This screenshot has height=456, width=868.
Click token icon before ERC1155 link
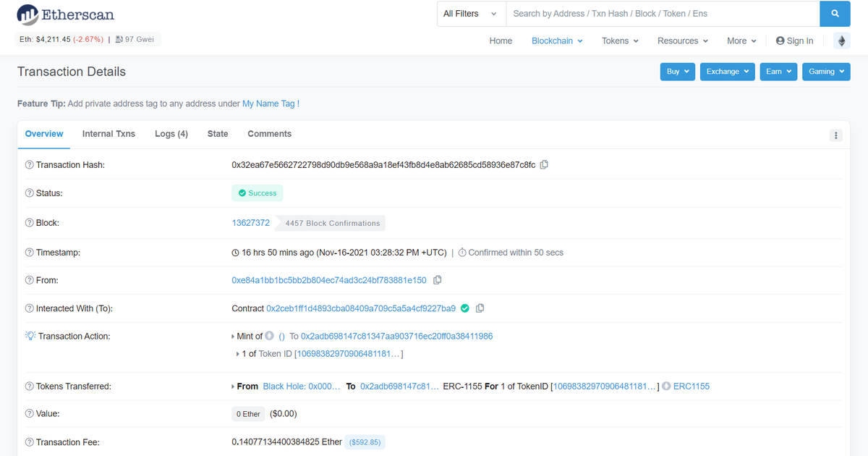[x=666, y=387]
